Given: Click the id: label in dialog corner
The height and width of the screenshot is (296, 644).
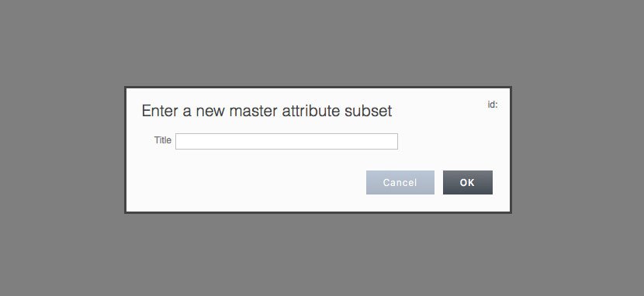Looking at the screenshot, I should click(x=493, y=105).
